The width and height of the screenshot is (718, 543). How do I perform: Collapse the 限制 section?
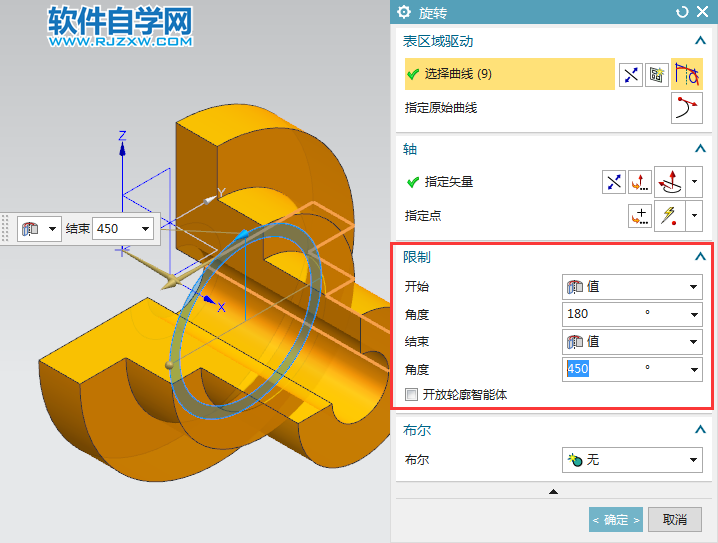pyautogui.click(x=700, y=256)
